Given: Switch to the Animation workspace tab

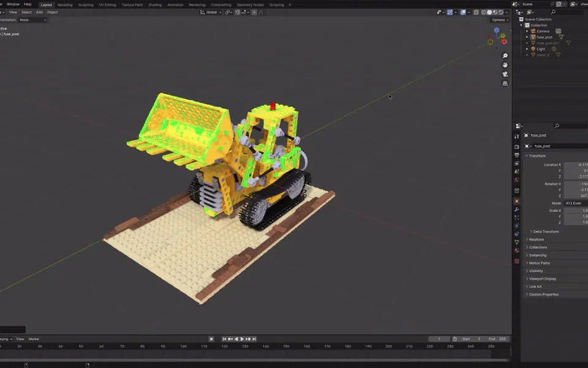Looking at the screenshot, I should coord(175,5).
